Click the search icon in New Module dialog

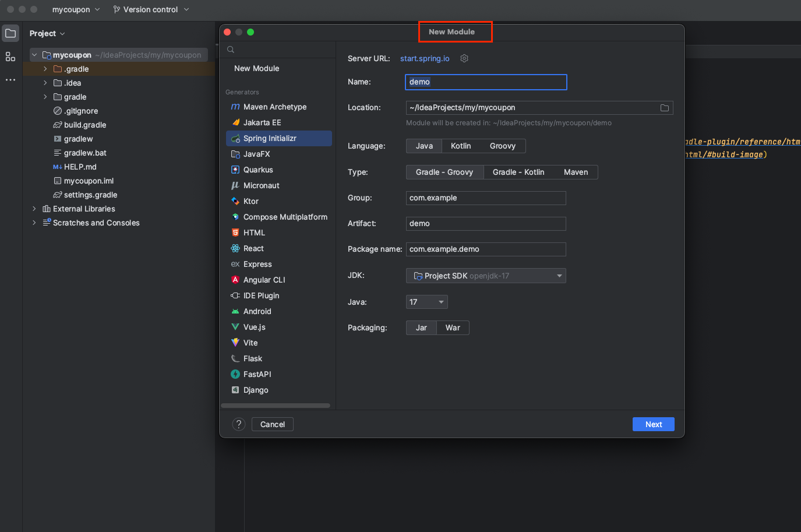(231, 50)
